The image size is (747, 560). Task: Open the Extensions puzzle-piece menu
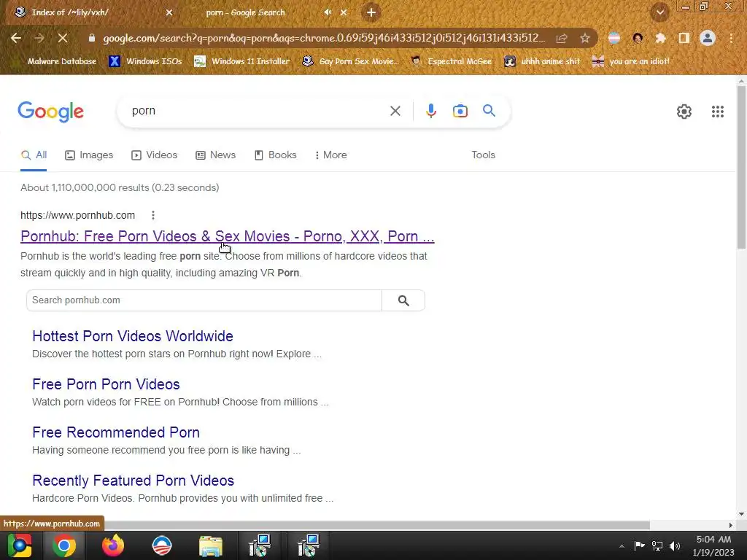point(660,38)
